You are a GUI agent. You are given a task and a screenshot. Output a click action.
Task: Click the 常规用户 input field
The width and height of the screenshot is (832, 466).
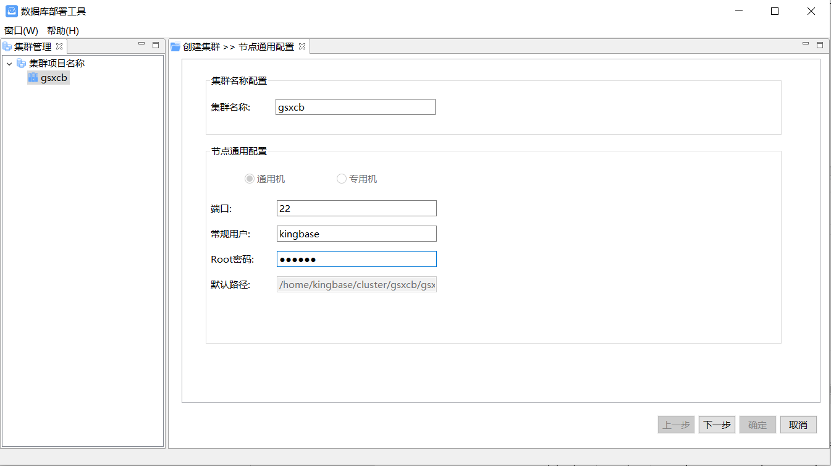357,234
